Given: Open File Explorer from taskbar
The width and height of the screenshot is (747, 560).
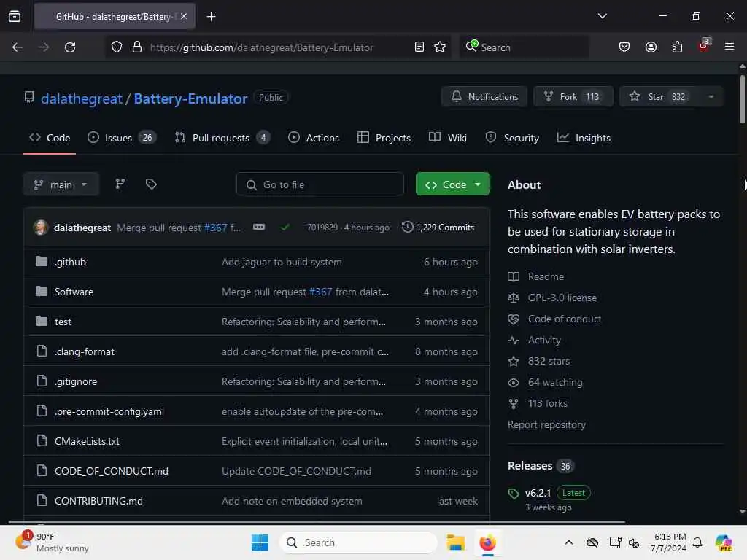Looking at the screenshot, I should (455, 542).
